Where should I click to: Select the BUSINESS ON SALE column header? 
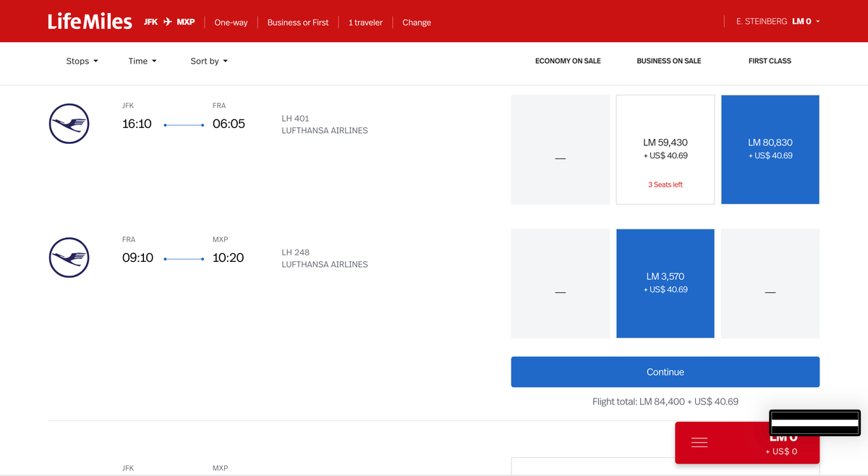tap(668, 61)
